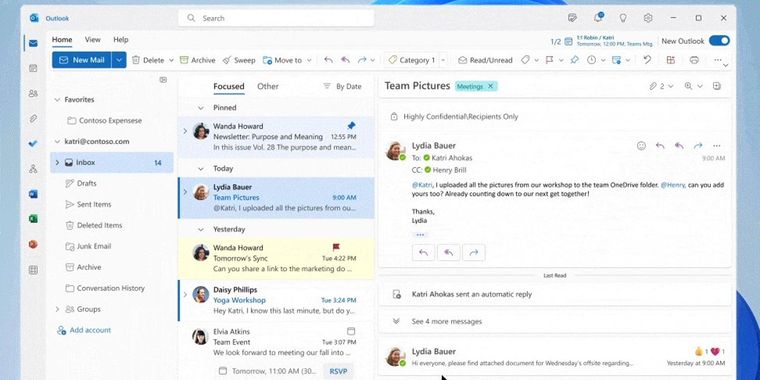Open the To Do checkmark app
Viewport: 760px width, 380px height.
pyautogui.click(x=33, y=143)
